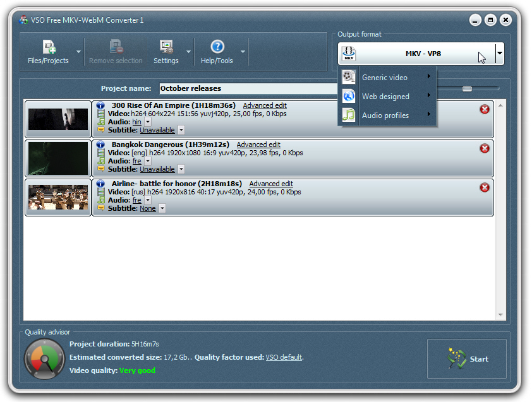
Task: Open the Output format dropdown arrow
Action: click(x=499, y=53)
